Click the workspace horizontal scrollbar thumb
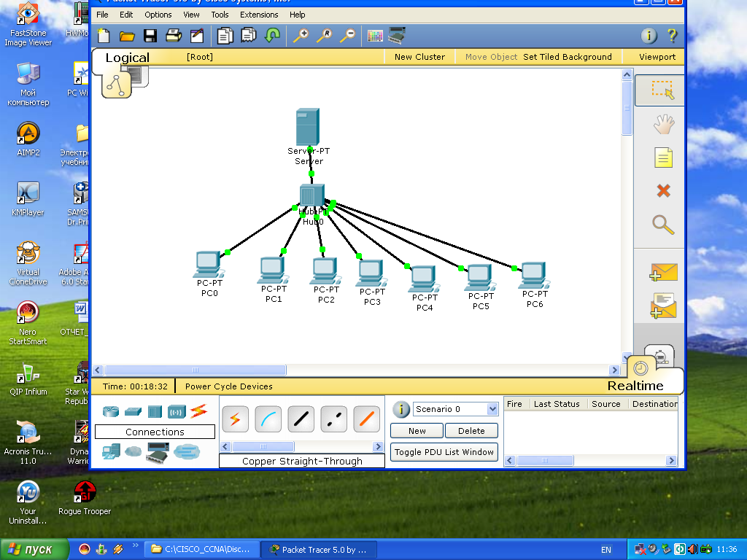 (196, 370)
